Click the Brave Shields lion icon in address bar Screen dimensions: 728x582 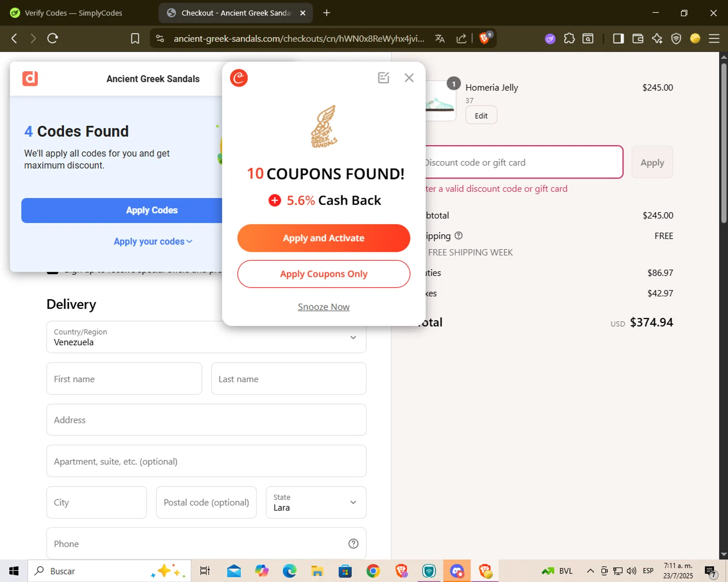pos(485,38)
